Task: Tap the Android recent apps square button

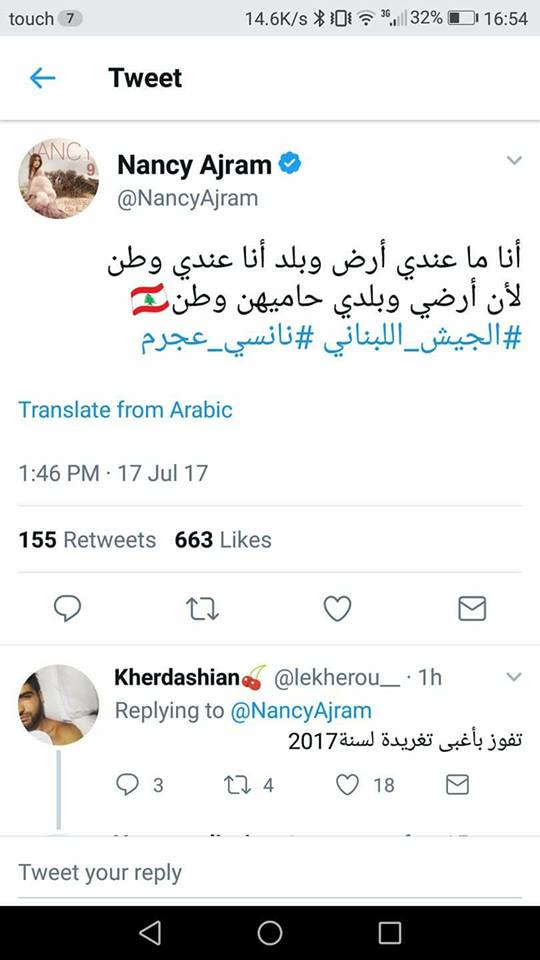Action: (x=389, y=933)
